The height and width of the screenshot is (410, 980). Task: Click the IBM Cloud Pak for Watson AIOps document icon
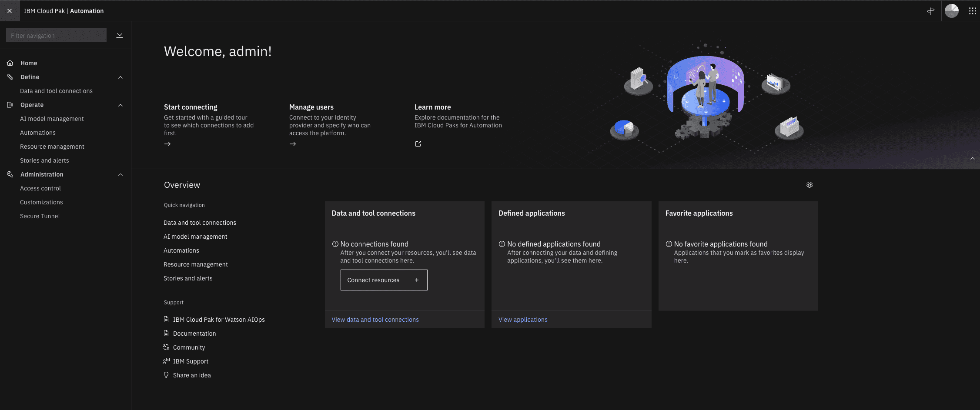(166, 319)
